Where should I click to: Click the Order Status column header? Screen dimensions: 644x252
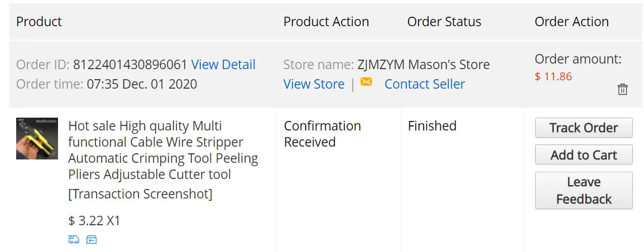(x=444, y=22)
